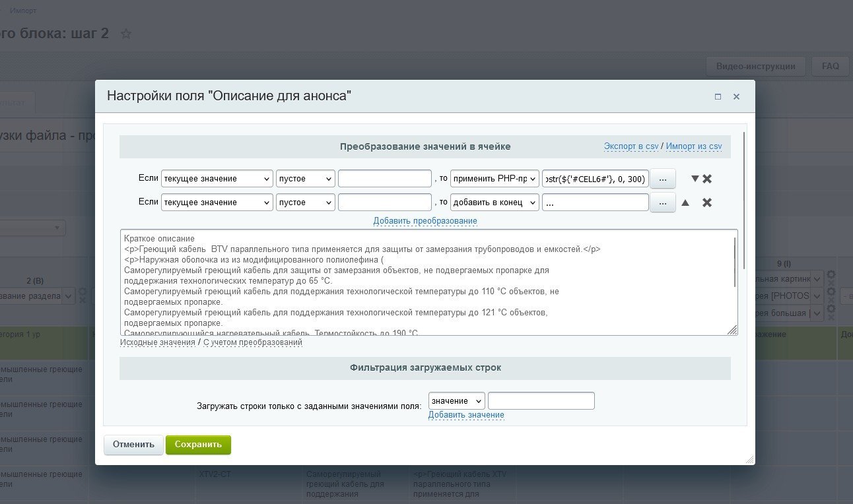Remove the second transformation rule
853x504 pixels.
tap(707, 203)
